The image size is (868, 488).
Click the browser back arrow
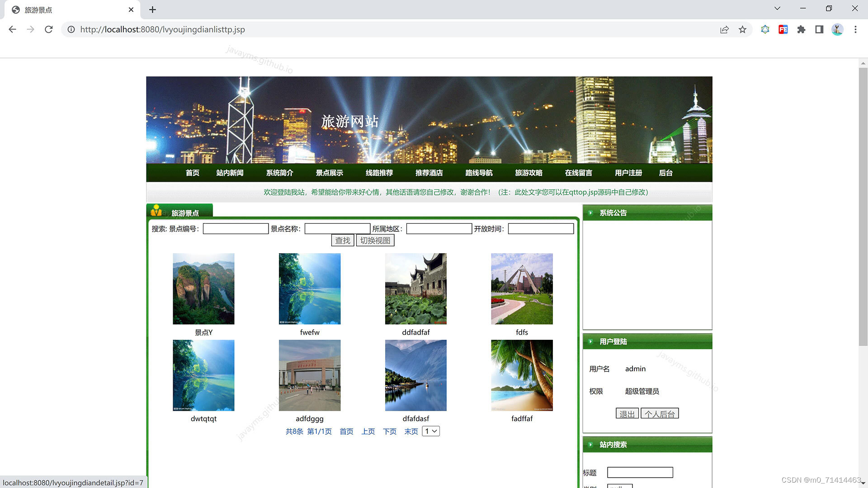(x=12, y=29)
